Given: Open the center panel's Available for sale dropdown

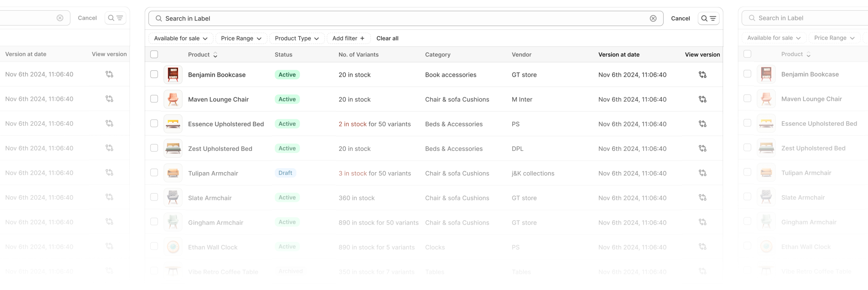Looking at the screenshot, I should (x=180, y=38).
